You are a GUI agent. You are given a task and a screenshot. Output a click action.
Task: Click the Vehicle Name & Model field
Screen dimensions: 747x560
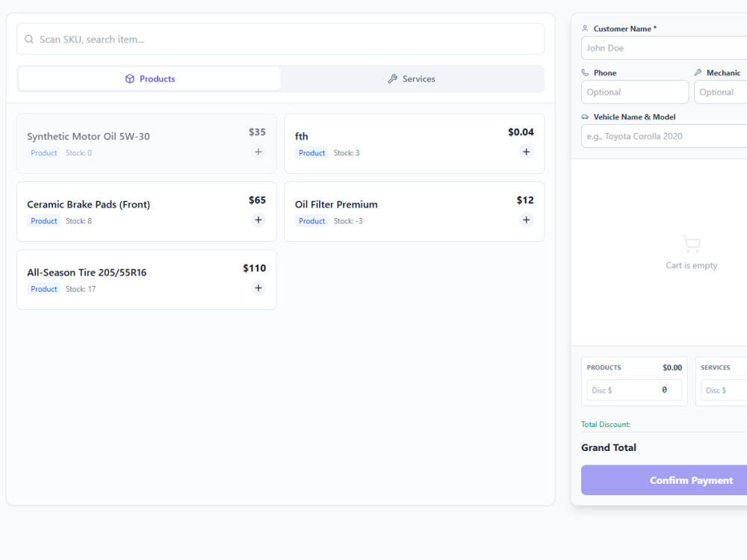click(x=664, y=136)
